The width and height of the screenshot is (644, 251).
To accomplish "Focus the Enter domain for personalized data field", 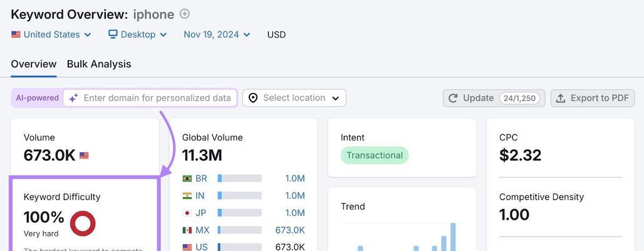I will pyautogui.click(x=150, y=98).
